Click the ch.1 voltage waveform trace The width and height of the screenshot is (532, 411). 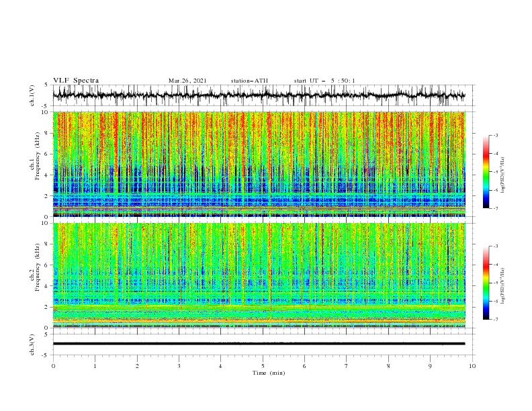point(259,95)
